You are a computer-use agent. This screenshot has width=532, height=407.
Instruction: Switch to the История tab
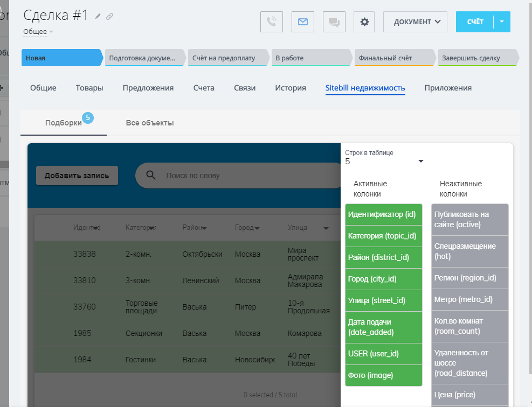290,88
